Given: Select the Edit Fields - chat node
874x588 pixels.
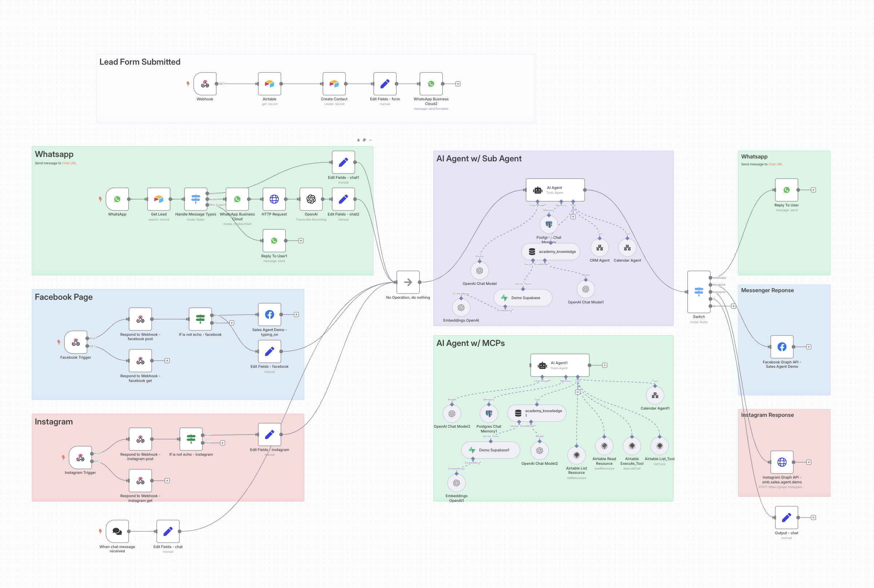Looking at the screenshot, I should 168,531.
